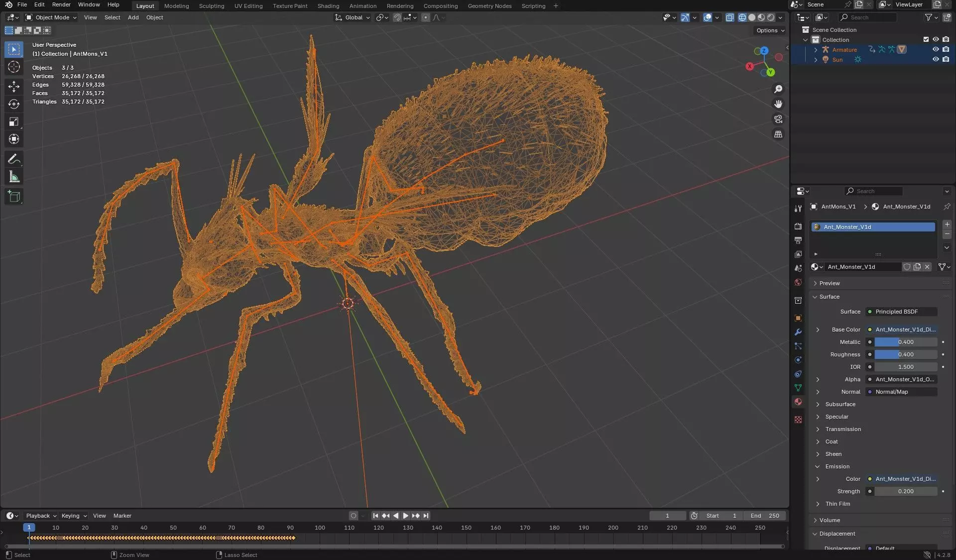Image resolution: width=956 pixels, height=560 pixels.
Task: Open the Global transform orientation dropdown
Action: (x=353, y=17)
